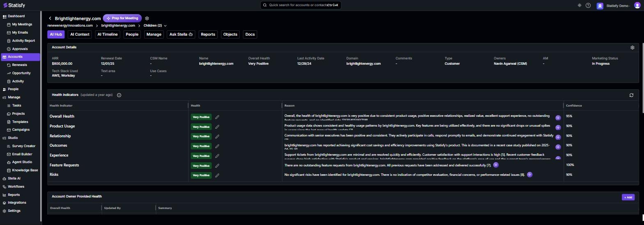Image resolution: width=644 pixels, height=225 pixels.
Task: Open the user profile avatar
Action: (637, 5)
